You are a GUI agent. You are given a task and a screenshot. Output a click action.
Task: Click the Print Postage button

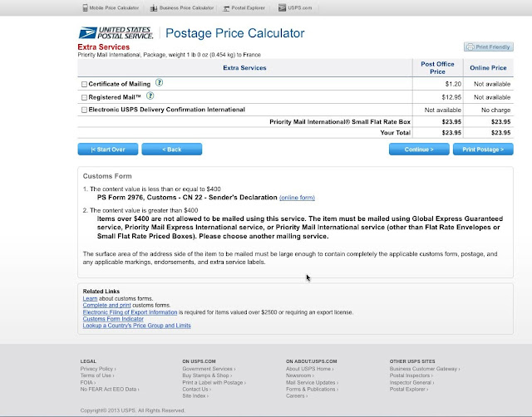[483, 150]
